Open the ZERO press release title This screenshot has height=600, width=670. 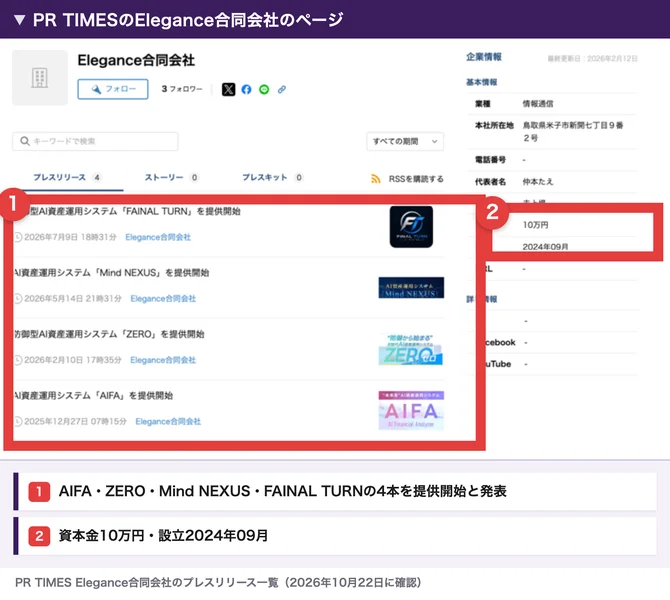[x=109, y=334]
